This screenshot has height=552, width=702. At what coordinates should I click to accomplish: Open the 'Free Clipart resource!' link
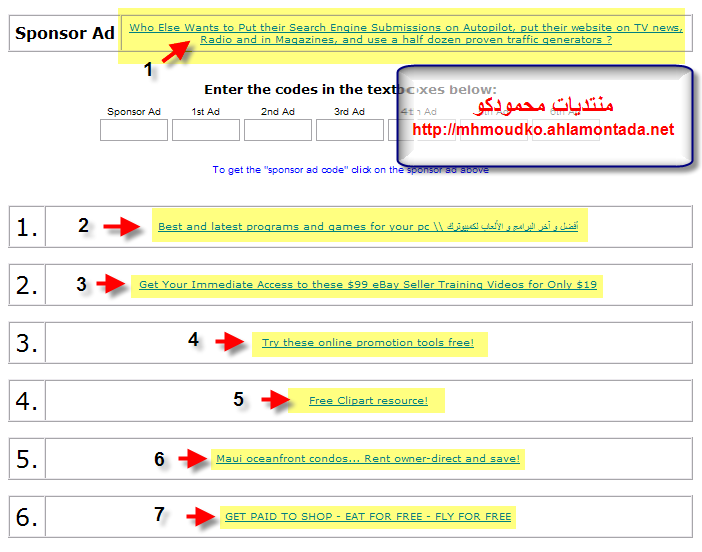[367, 401]
